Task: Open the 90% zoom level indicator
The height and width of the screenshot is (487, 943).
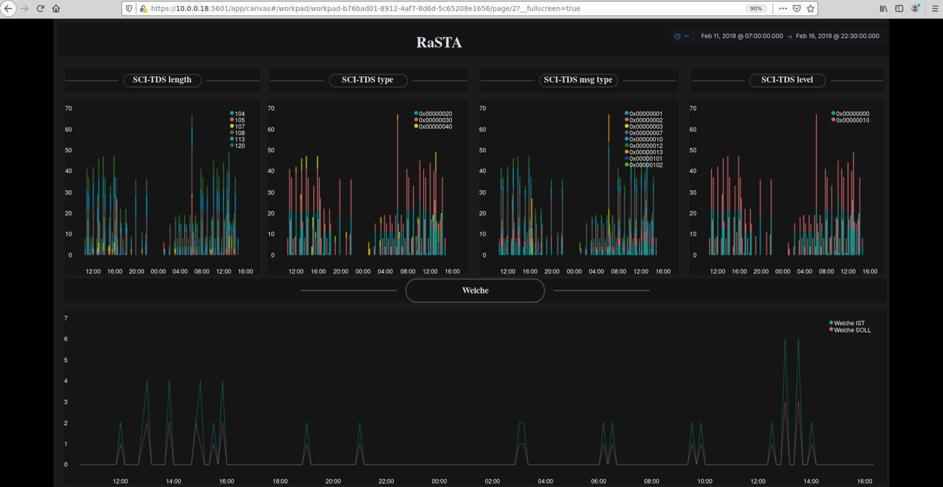Action: (x=756, y=8)
